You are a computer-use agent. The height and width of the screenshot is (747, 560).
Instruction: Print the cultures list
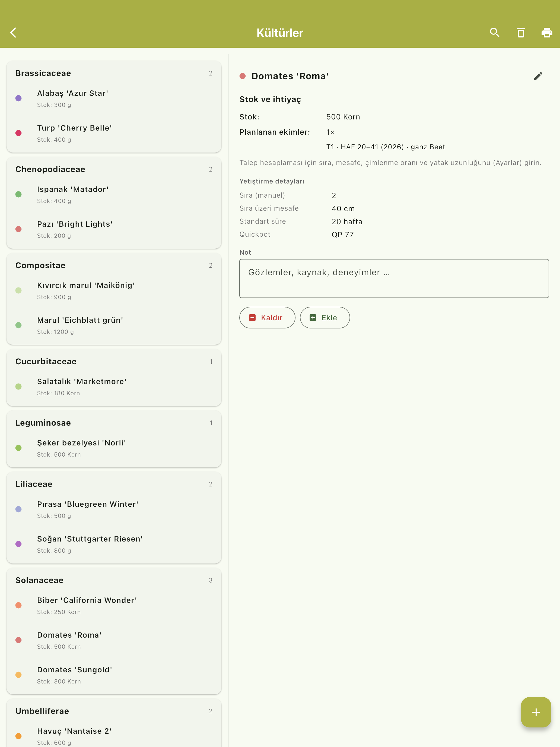pos(547,33)
